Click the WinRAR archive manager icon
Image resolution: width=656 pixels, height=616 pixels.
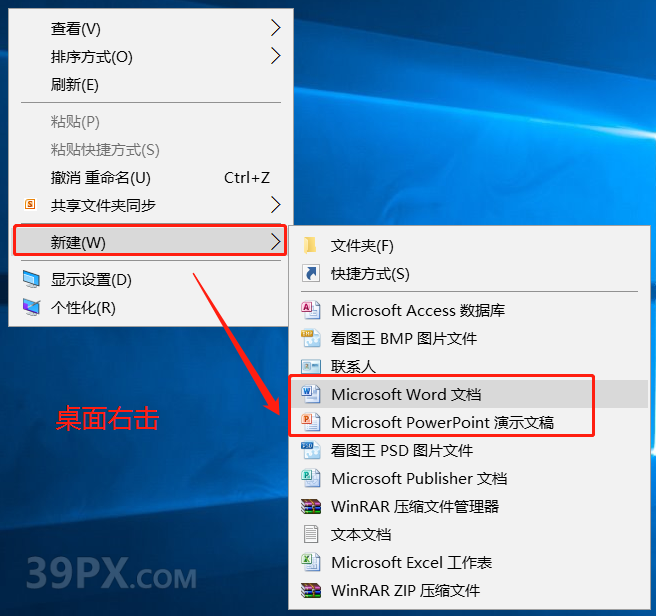(311, 506)
